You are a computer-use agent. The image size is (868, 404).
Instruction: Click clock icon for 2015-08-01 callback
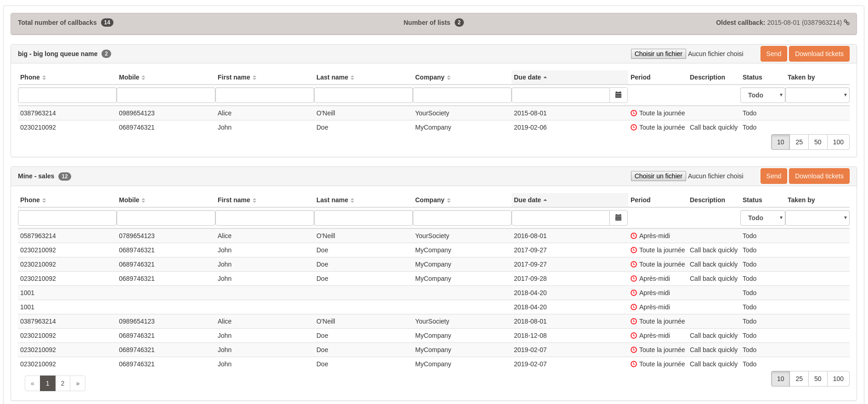(x=634, y=113)
